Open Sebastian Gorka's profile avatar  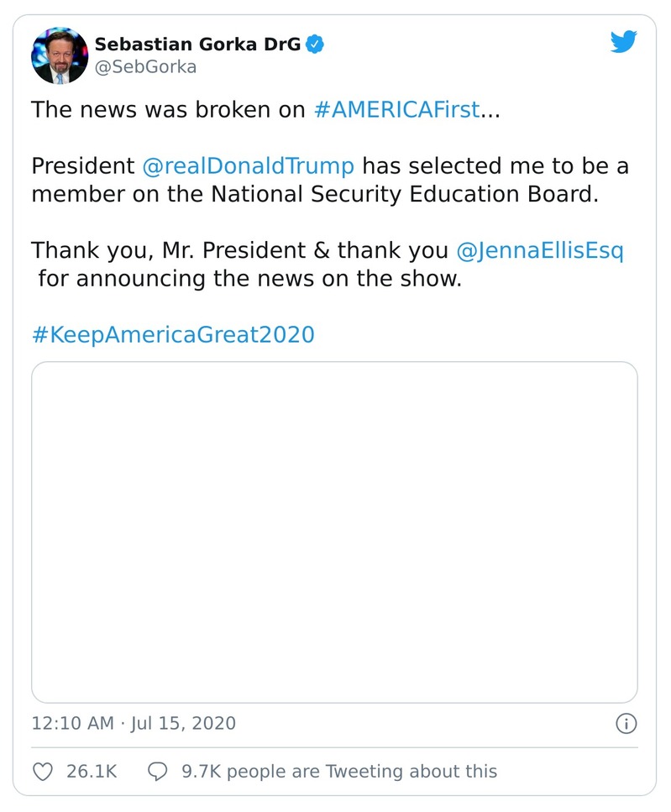60,55
